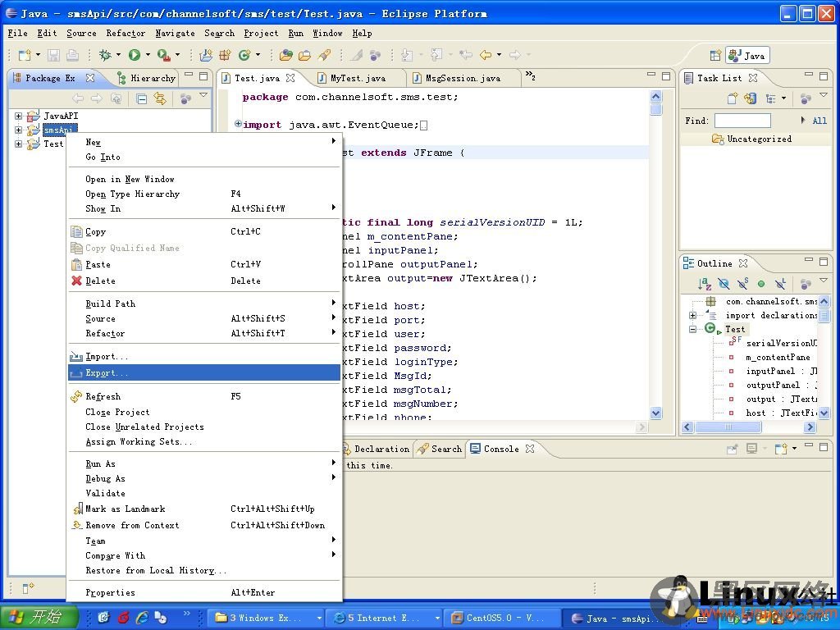Click the All link in Task List

(819, 121)
